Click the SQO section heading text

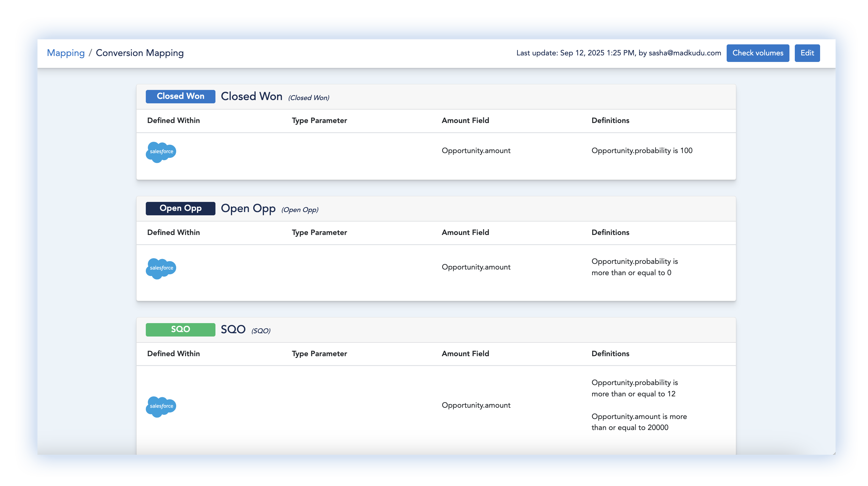(233, 329)
